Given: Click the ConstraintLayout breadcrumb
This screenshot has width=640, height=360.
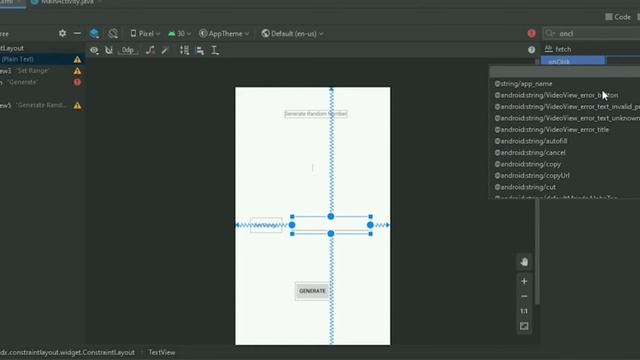Looking at the screenshot, I should pos(67,352).
